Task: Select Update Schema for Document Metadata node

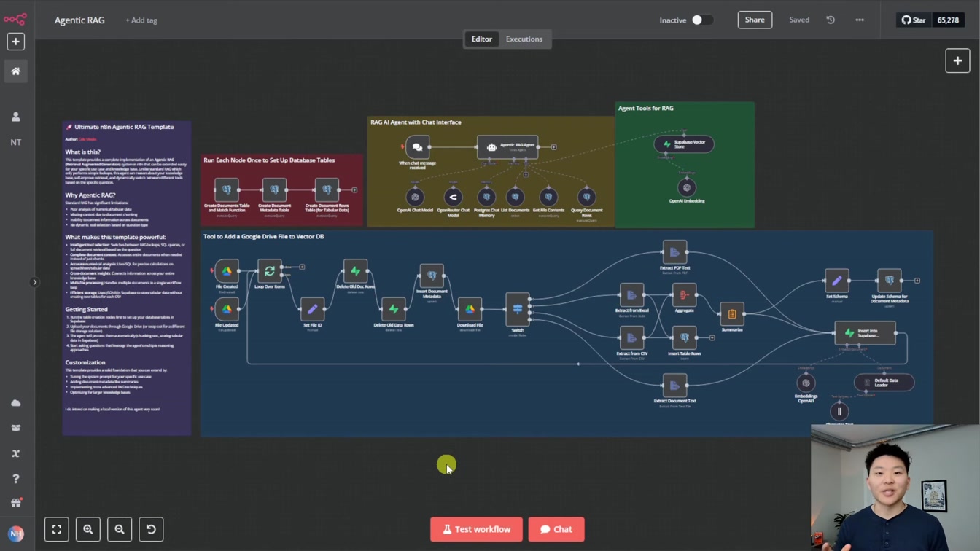Action: click(x=889, y=281)
